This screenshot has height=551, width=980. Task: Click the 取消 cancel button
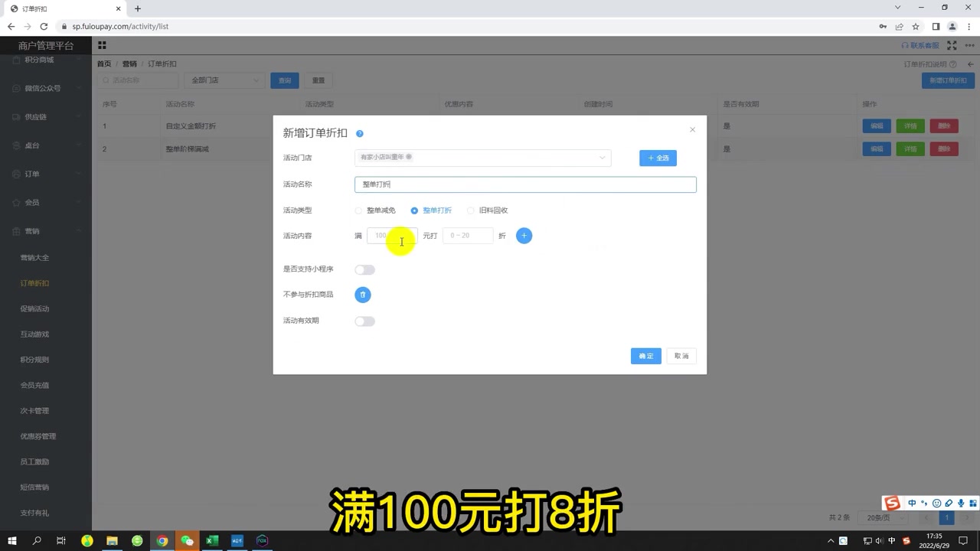click(x=681, y=356)
